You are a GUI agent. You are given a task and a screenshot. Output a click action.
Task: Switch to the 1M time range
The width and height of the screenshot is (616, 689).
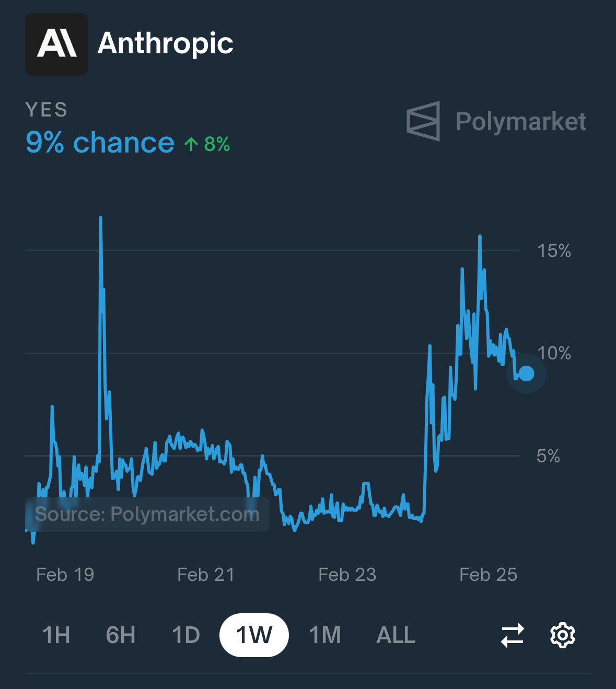click(325, 635)
